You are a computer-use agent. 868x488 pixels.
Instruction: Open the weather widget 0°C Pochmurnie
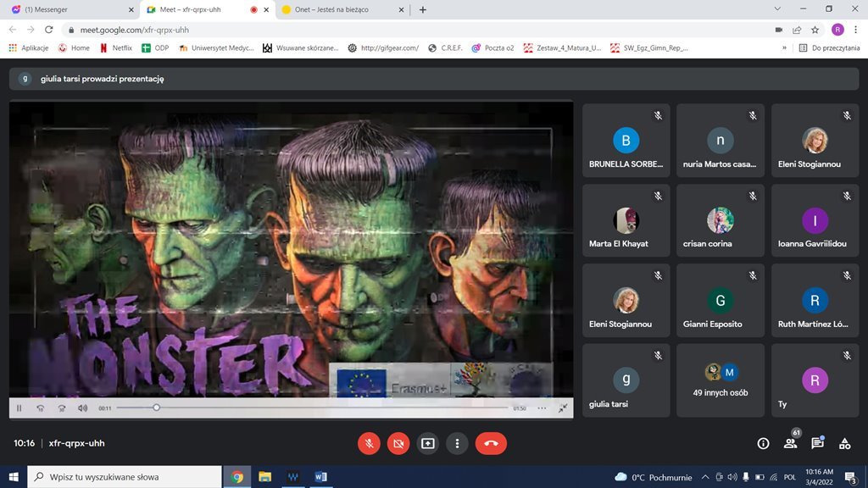[654, 477]
